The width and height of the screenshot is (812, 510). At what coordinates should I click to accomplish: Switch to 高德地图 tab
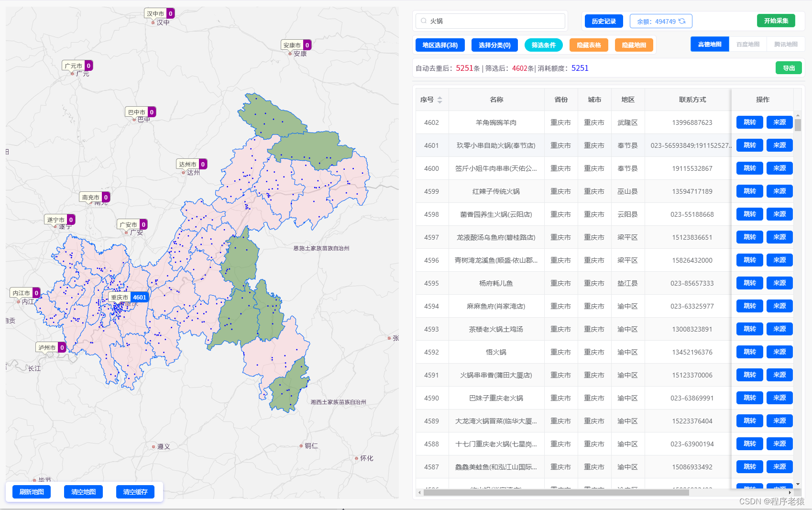[x=710, y=44]
